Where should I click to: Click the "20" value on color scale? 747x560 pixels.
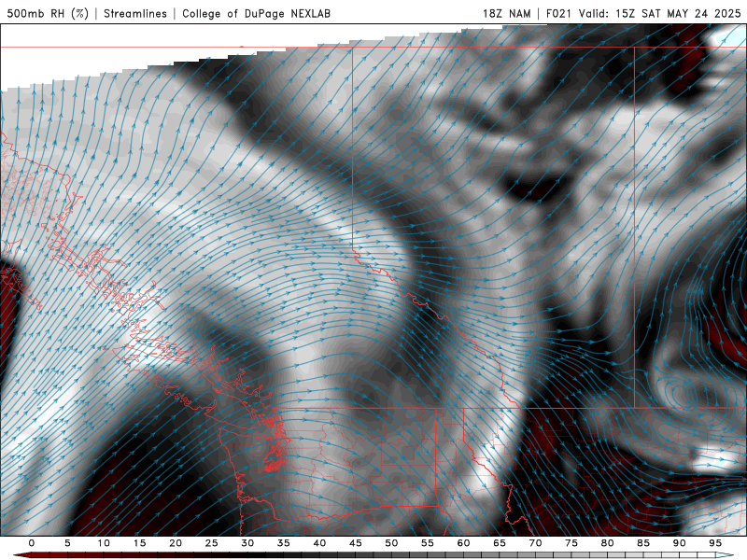(176, 543)
